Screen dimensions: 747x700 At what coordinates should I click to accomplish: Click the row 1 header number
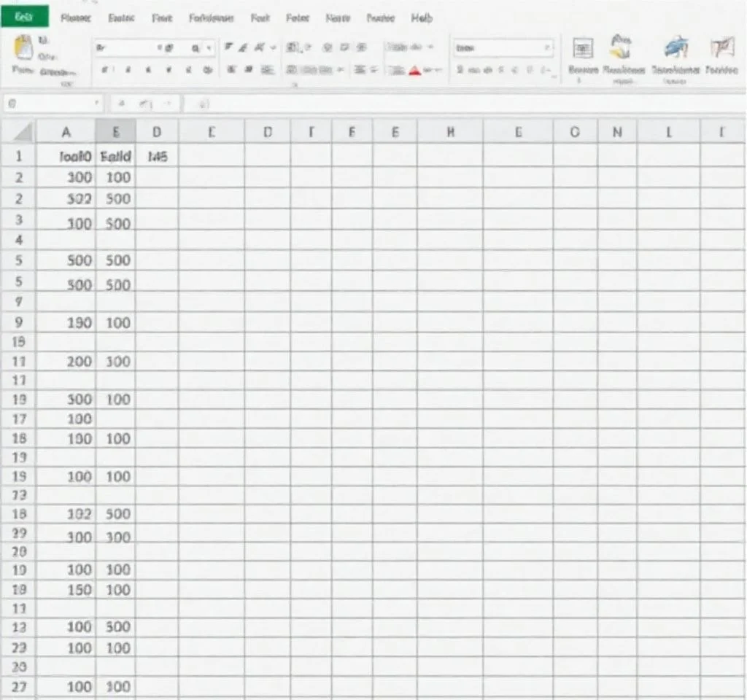[x=20, y=155]
